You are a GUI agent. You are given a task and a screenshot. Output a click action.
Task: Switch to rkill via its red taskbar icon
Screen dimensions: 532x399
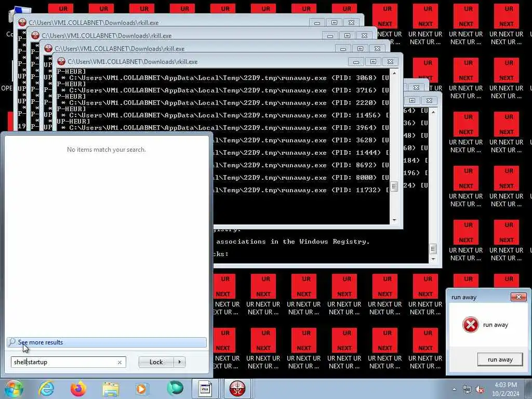pyautogui.click(x=237, y=389)
